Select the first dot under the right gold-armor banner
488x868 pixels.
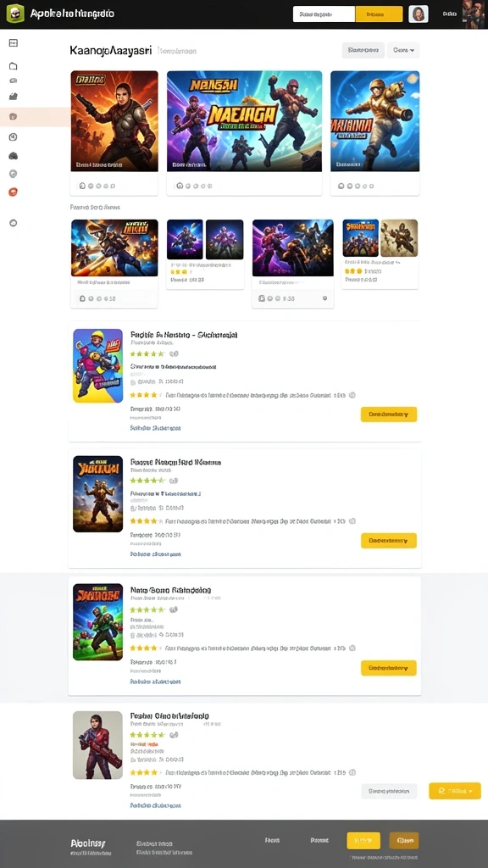341,186
